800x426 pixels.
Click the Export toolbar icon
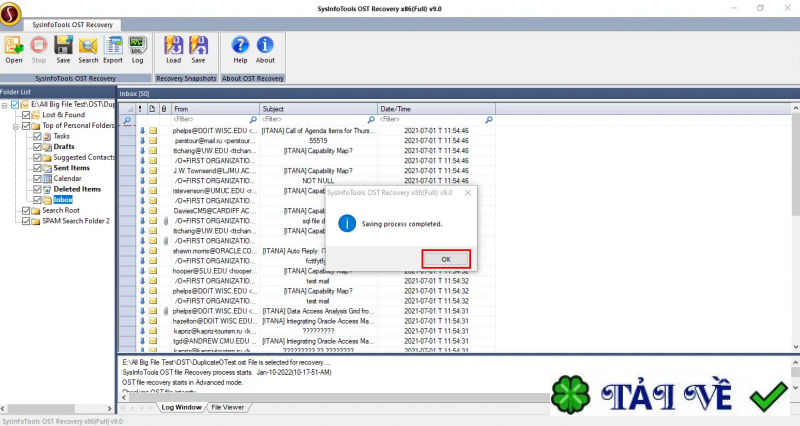tap(113, 49)
